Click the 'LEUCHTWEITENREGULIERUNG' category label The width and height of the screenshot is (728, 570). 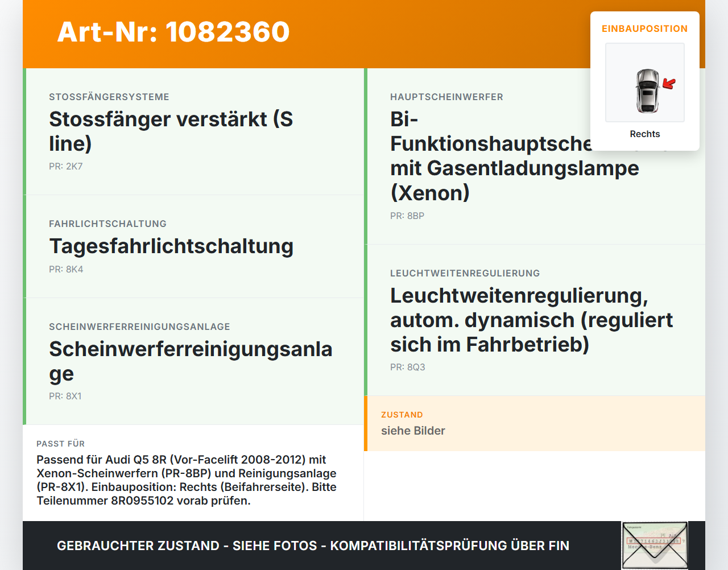click(x=465, y=273)
